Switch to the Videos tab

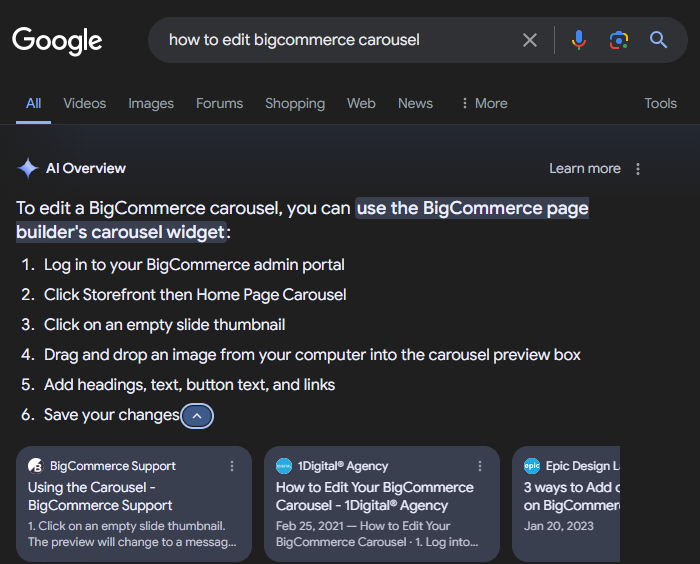pos(84,103)
